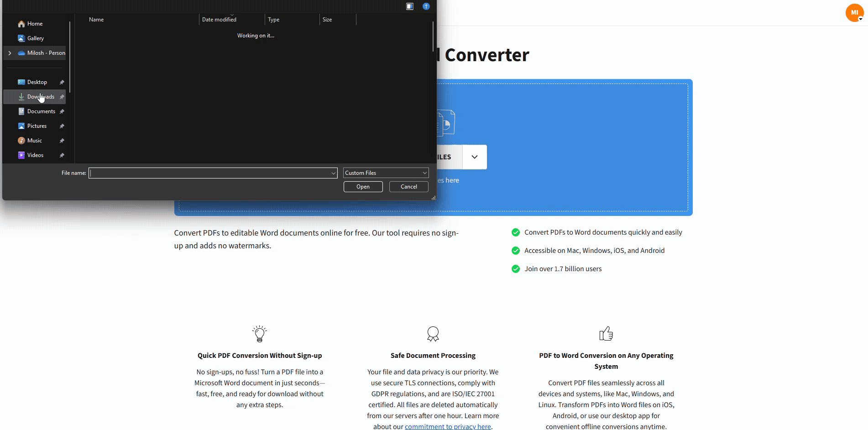Sort files by Date modified
Image resolution: width=868 pixels, height=430 pixels.
pyautogui.click(x=219, y=19)
